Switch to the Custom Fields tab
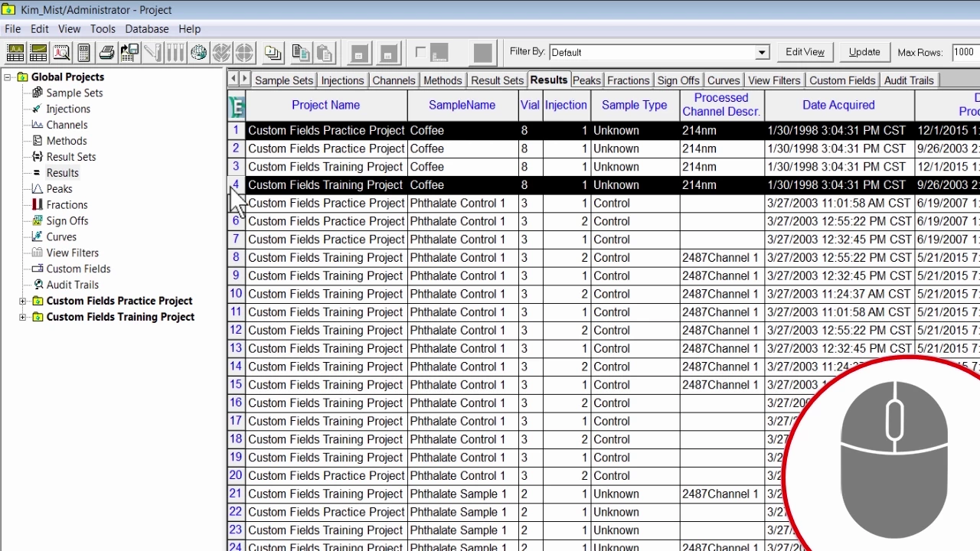The image size is (980, 551). tap(842, 80)
